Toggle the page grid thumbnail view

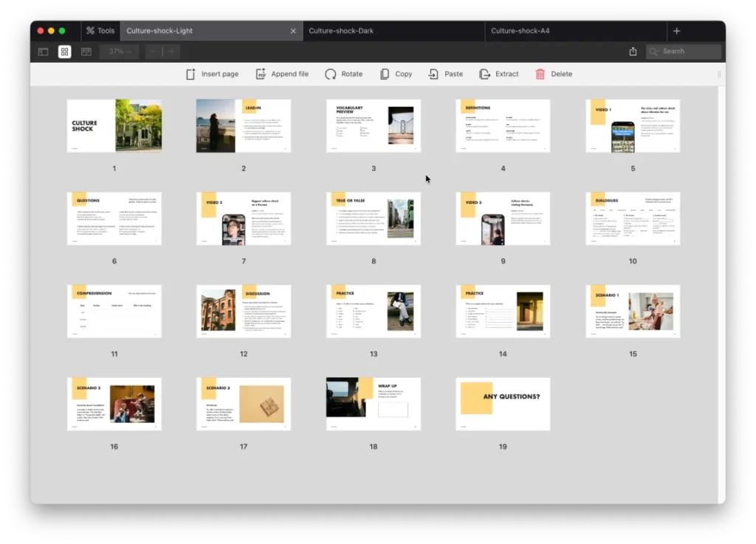coord(65,52)
